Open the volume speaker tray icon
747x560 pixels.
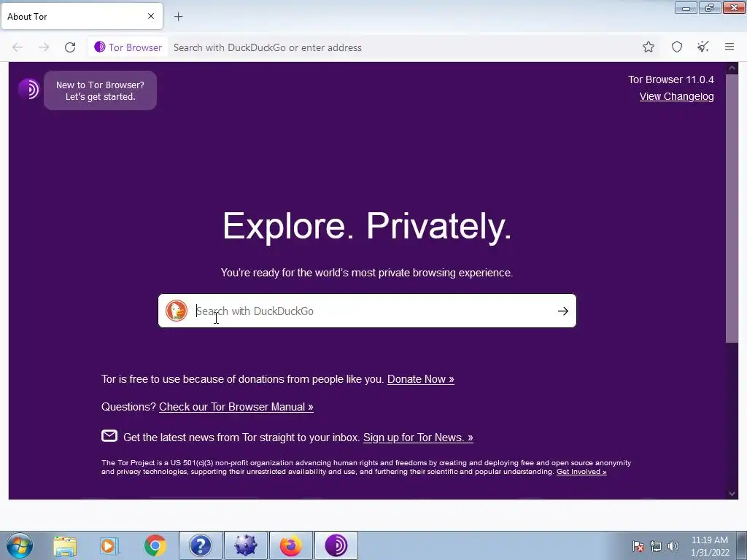673,546
